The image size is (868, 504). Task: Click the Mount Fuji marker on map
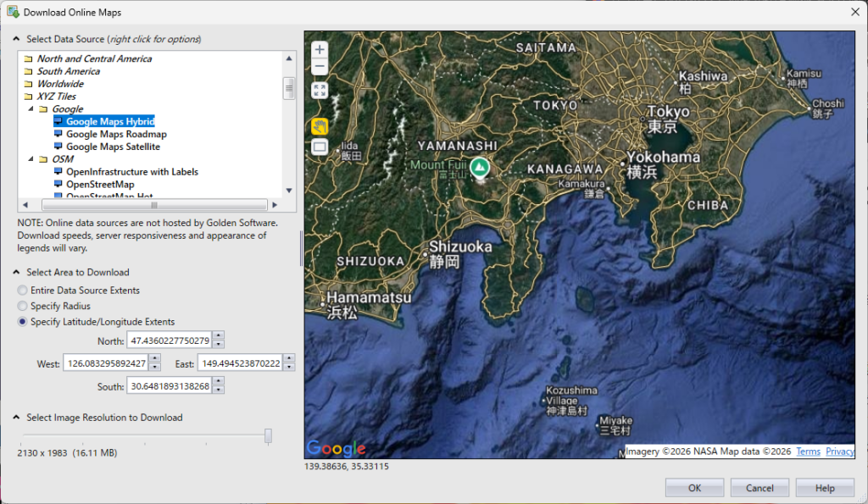click(480, 167)
